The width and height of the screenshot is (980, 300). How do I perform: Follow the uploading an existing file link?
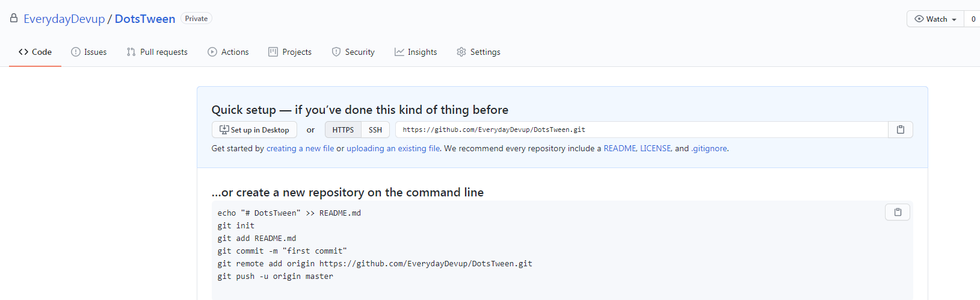(393, 148)
